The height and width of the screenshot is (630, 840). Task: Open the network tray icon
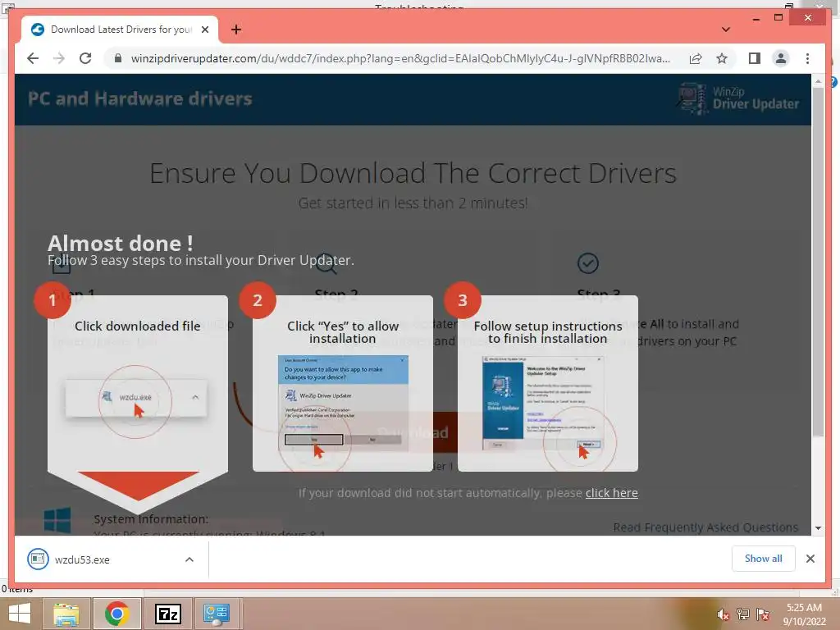click(743, 614)
